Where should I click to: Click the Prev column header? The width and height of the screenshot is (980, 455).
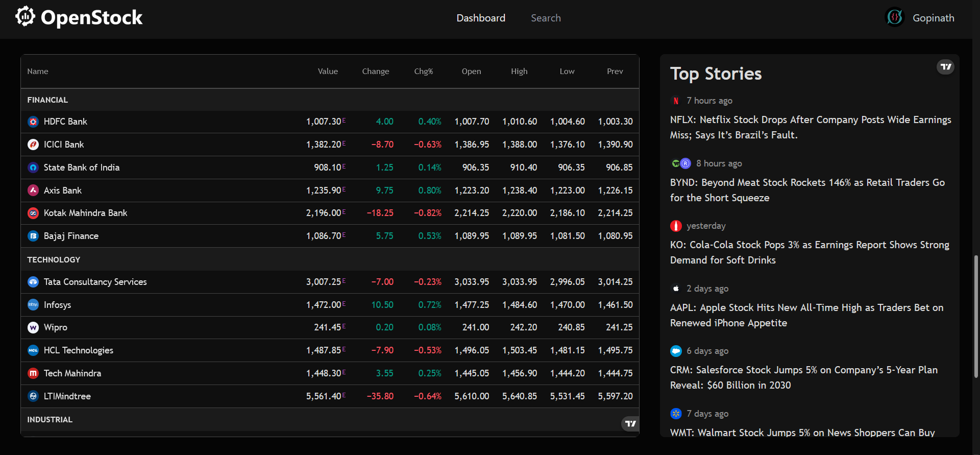[x=615, y=71]
